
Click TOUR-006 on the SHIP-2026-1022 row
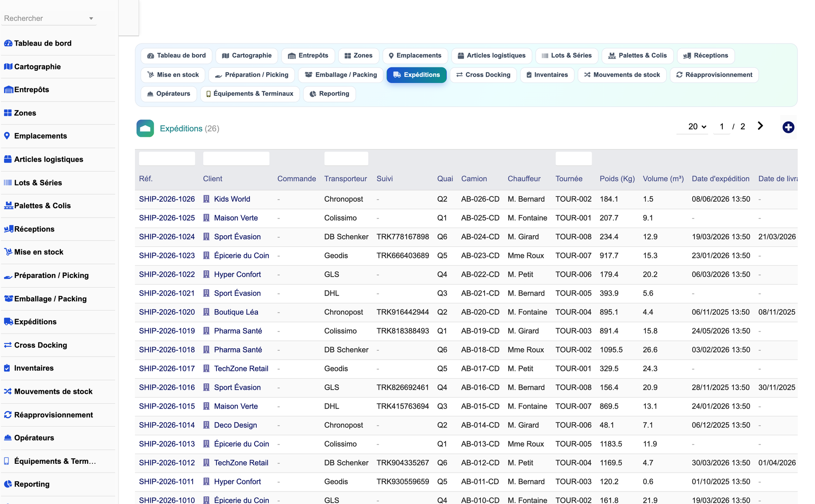[x=573, y=274]
